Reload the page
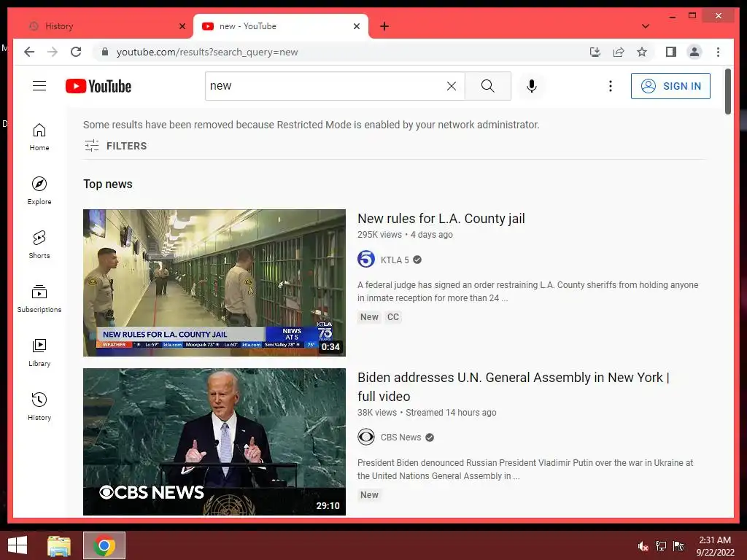 76,52
